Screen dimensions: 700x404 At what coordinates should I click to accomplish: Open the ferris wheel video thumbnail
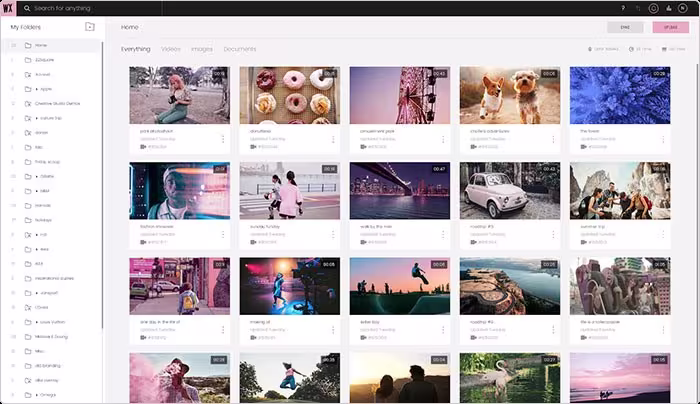(400, 95)
